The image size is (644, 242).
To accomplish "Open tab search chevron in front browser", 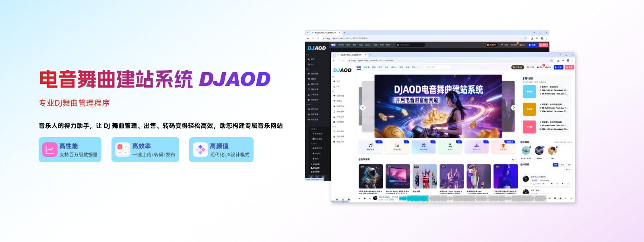I will point(333,54).
